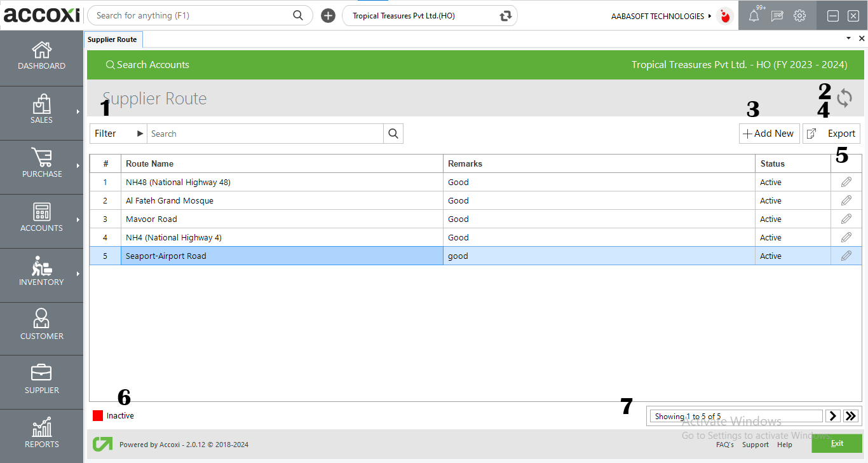868x463 pixels.
Task: Add a new supplier route
Action: click(x=769, y=134)
